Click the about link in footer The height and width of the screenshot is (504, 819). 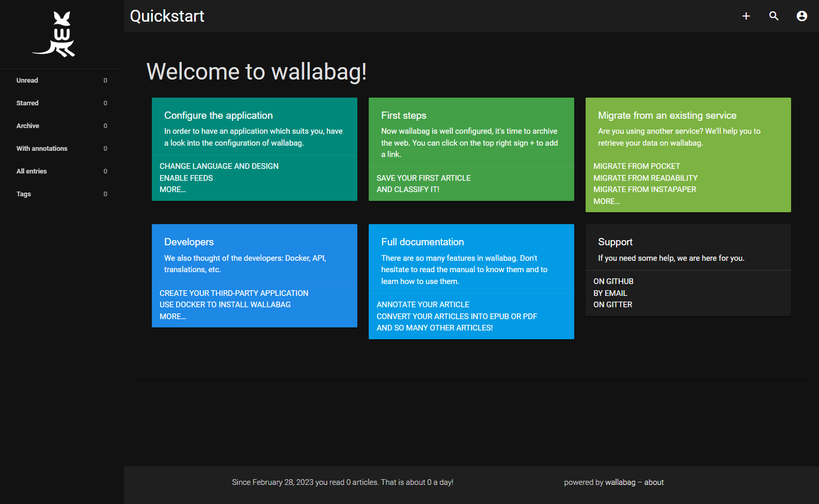(x=654, y=482)
